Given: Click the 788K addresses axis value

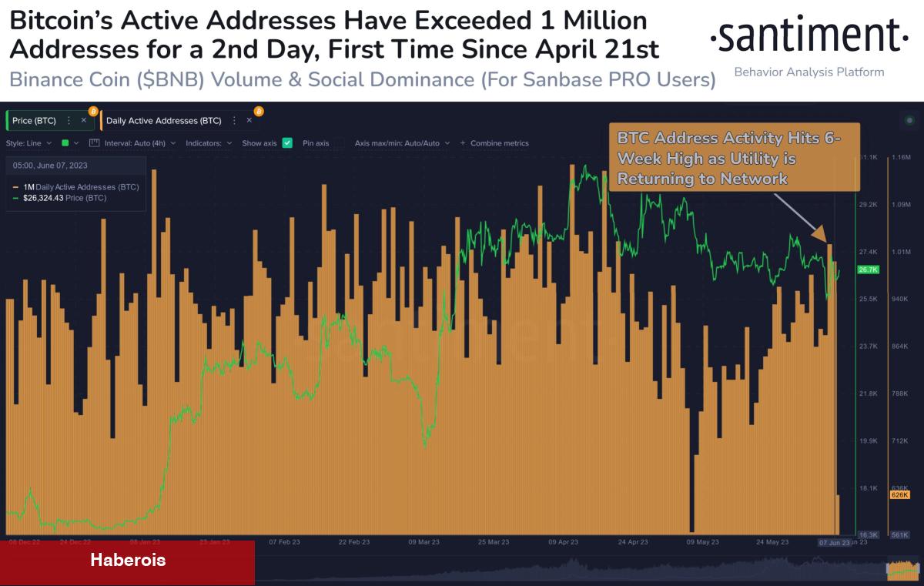Looking at the screenshot, I should [x=900, y=393].
